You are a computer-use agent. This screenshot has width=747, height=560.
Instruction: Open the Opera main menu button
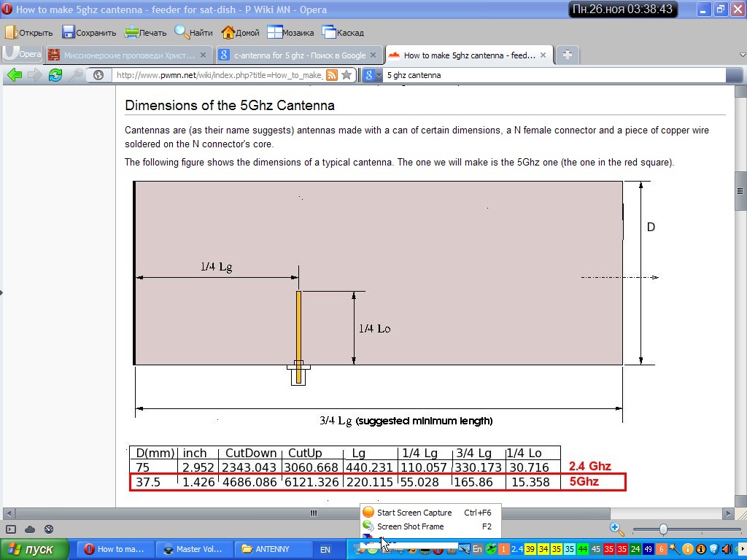click(x=21, y=54)
